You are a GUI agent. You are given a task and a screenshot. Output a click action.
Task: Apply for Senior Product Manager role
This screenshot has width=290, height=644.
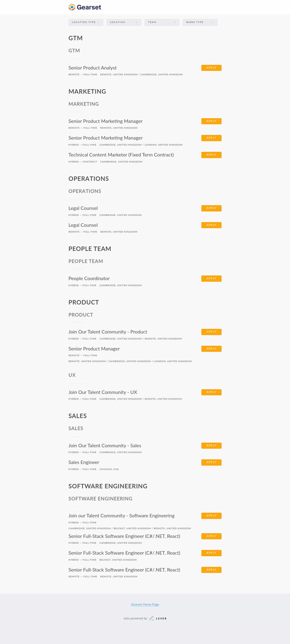(211, 349)
